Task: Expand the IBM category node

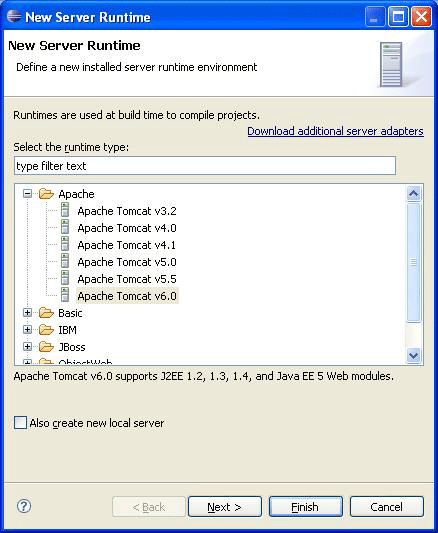Action: pos(28,330)
